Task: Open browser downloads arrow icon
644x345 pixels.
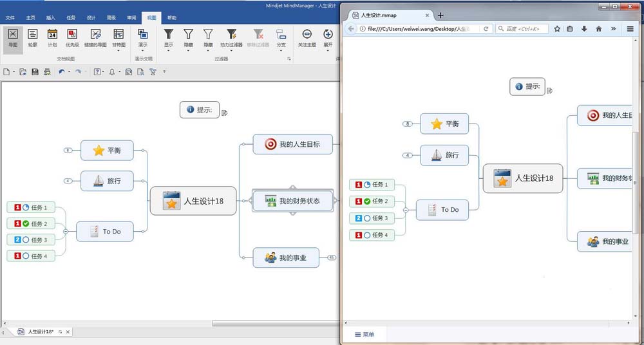Action: 584,29
